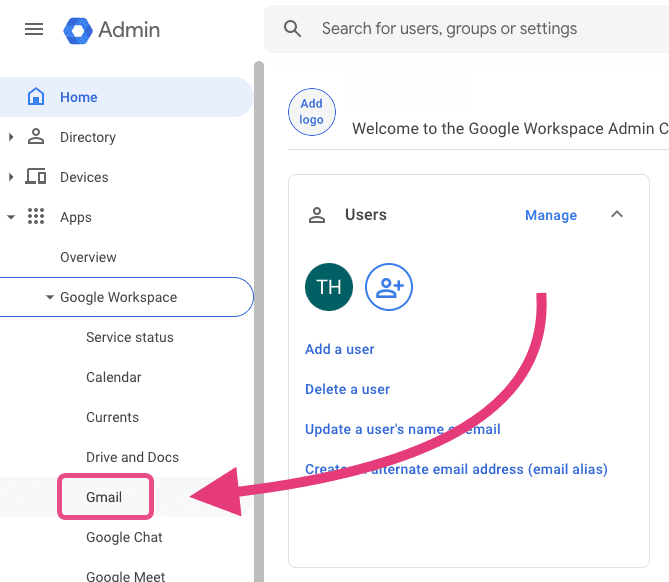The height and width of the screenshot is (582, 669).
Task: Collapse the Apps section arrow
Action: pyautogui.click(x=11, y=217)
